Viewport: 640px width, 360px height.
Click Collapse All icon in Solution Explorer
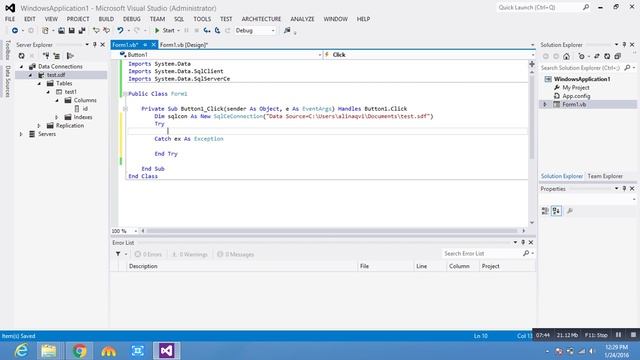pos(618,56)
